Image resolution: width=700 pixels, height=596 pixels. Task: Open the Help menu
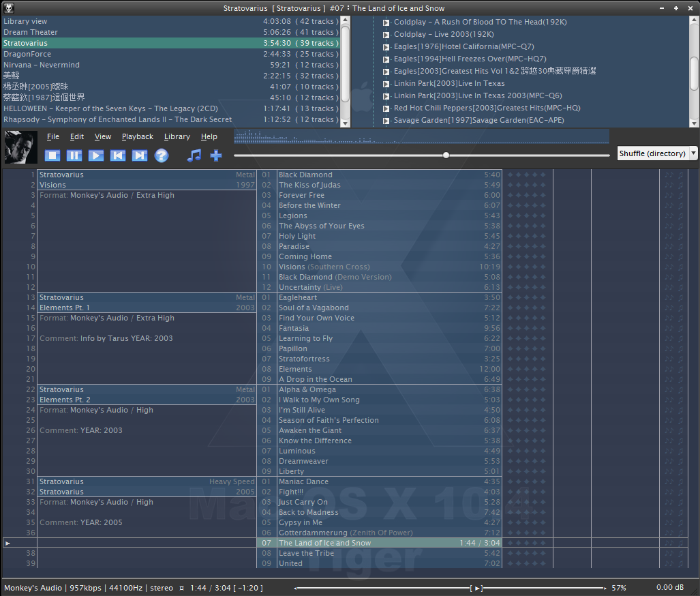click(x=209, y=136)
